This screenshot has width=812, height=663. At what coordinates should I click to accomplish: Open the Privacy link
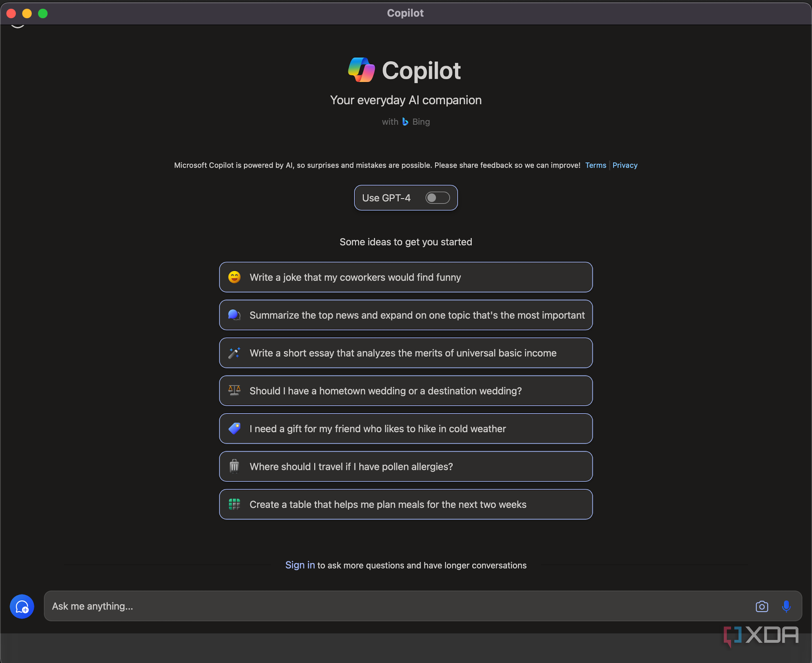coord(625,165)
